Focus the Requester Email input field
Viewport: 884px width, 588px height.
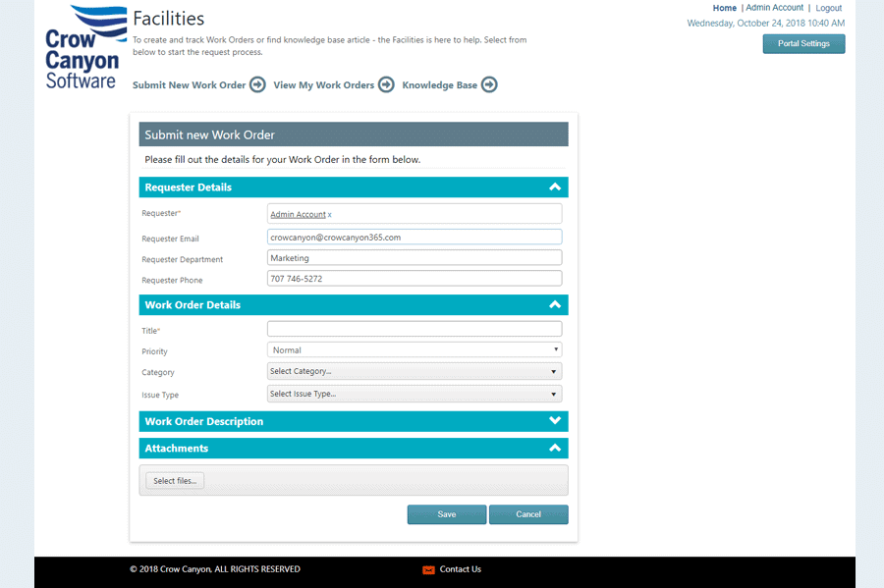(414, 238)
